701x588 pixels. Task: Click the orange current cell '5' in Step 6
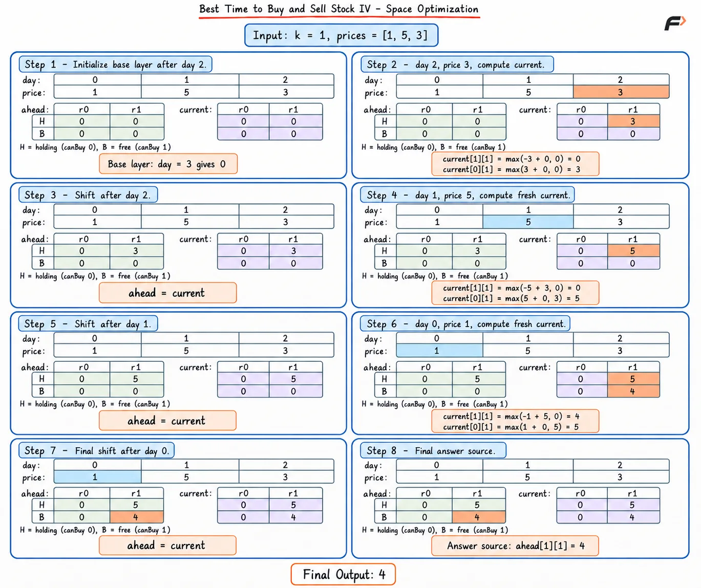(x=633, y=379)
